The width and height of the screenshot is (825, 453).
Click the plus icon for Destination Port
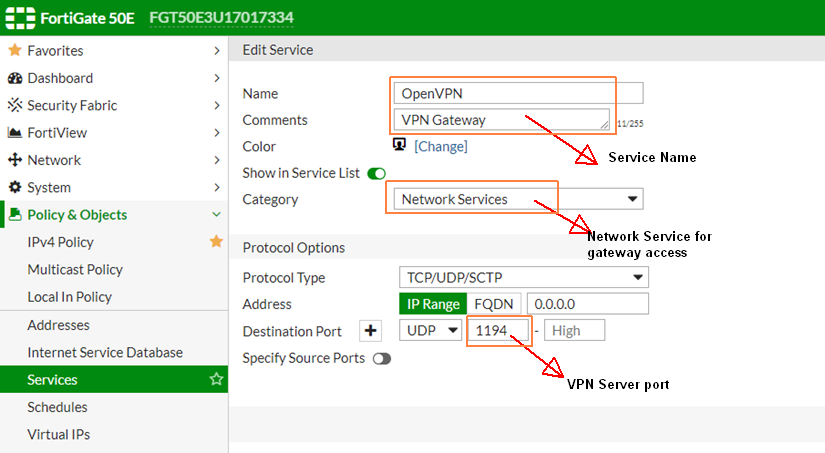coord(370,331)
